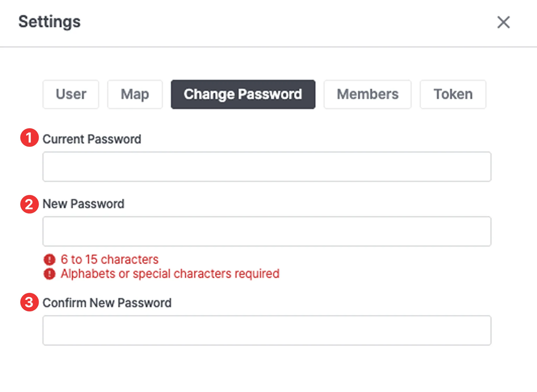
Task: Open the Map settings tab
Action: tap(135, 94)
